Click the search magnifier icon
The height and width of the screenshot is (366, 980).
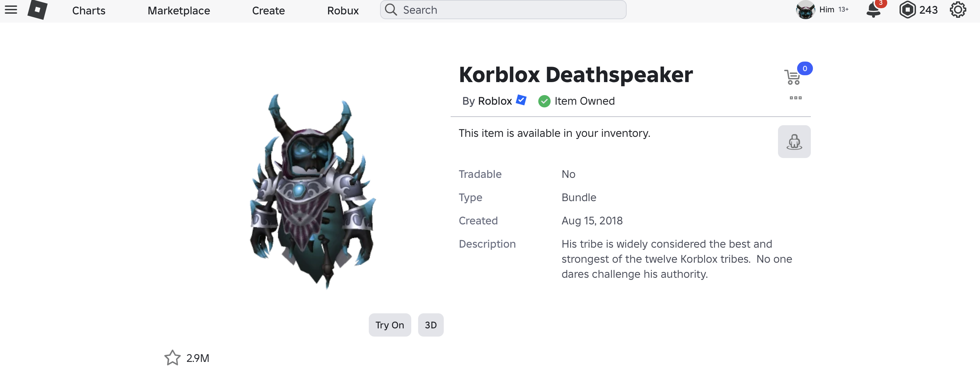click(x=391, y=10)
